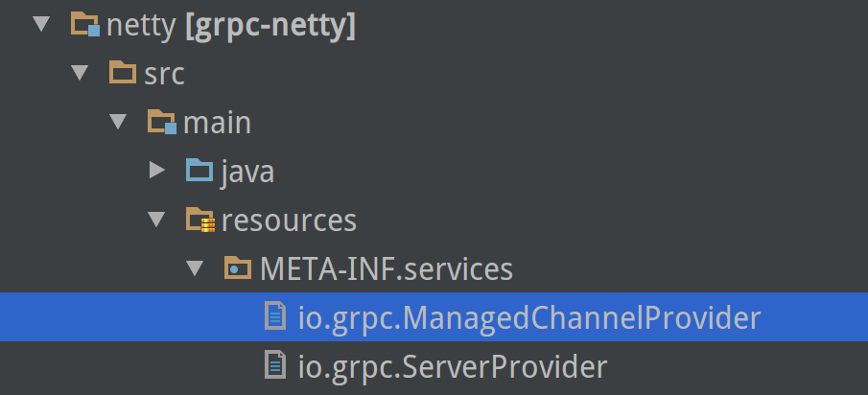Collapse the resources folder arrow
868x395 pixels.
(x=156, y=221)
